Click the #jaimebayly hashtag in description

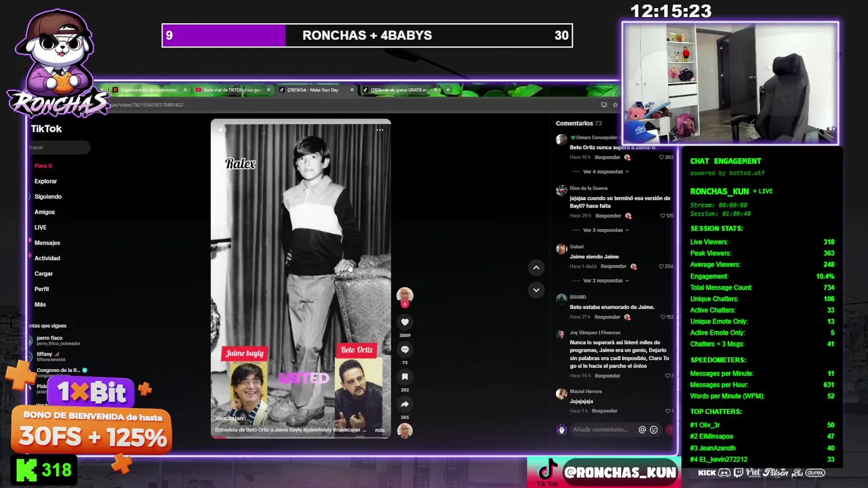pos(317,430)
